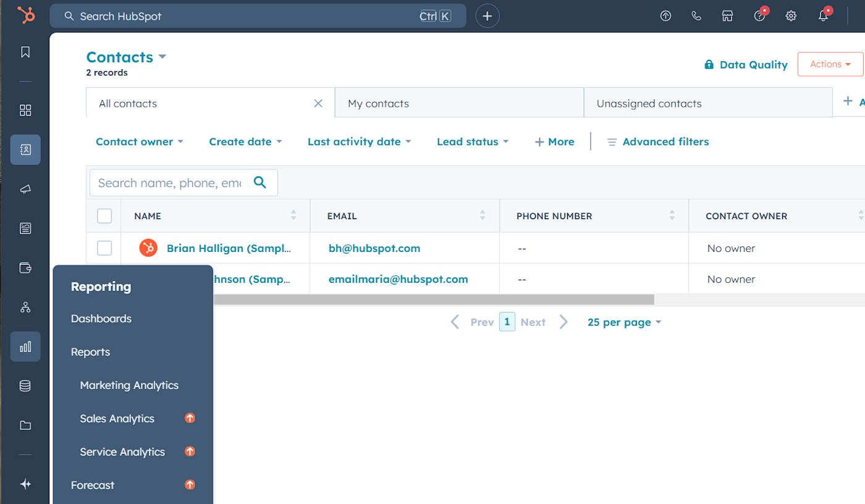This screenshot has width=865, height=504.
Task: Click the magnifier icon in contacts search box
Action: click(260, 182)
